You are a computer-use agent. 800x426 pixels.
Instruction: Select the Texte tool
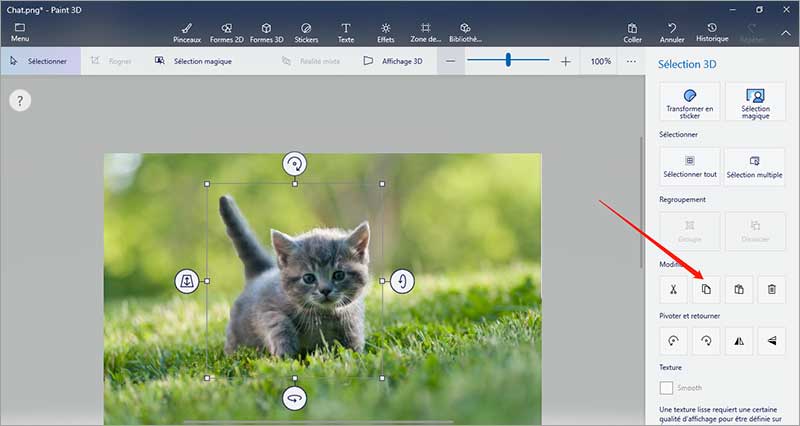[x=346, y=32]
